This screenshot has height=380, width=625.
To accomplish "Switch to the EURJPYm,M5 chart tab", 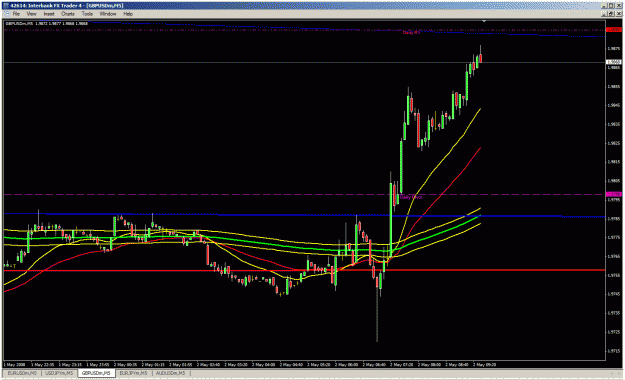I will pyautogui.click(x=134, y=373).
